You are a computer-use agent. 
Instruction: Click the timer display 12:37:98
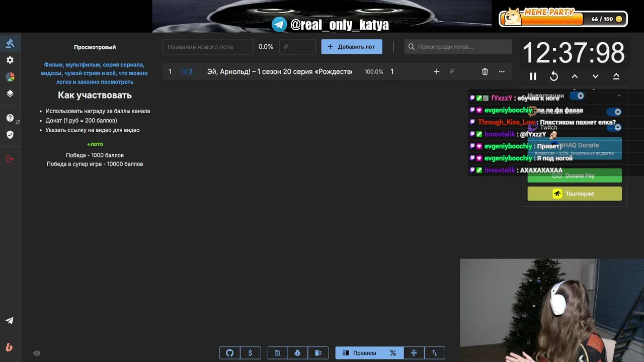click(574, 53)
